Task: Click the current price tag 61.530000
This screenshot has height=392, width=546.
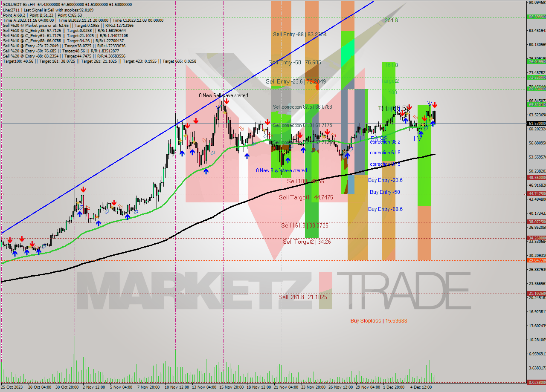Action: pyautogui.click(x=537, y=123)
